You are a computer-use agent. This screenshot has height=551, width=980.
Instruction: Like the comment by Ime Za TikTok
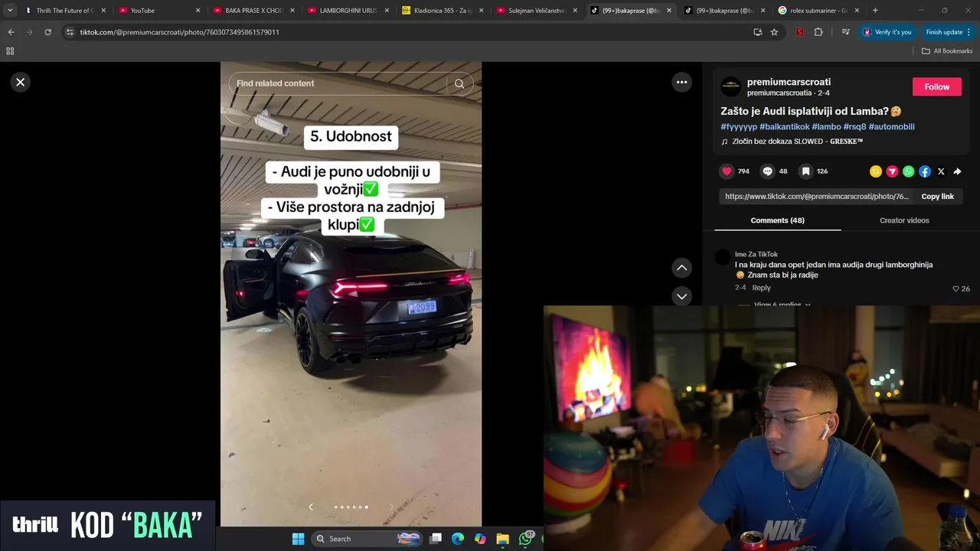point(955,289)
